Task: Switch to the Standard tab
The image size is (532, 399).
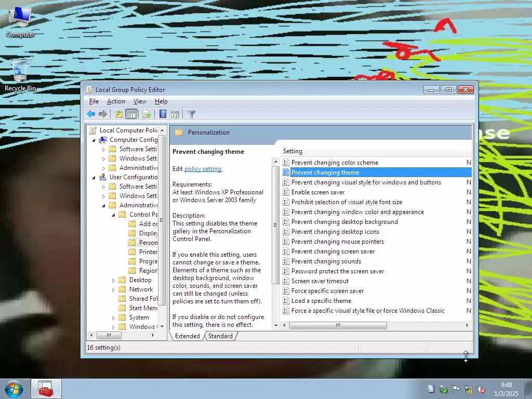Action: [220, 336]
